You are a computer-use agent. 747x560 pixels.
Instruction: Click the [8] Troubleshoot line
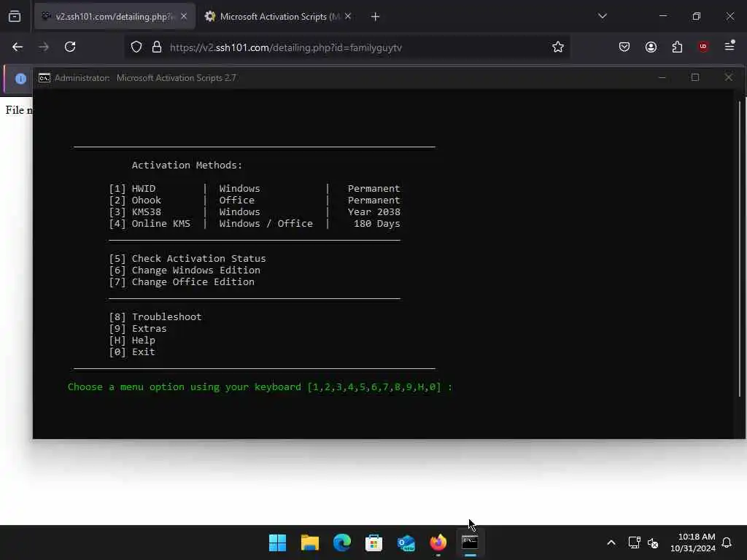155,317
